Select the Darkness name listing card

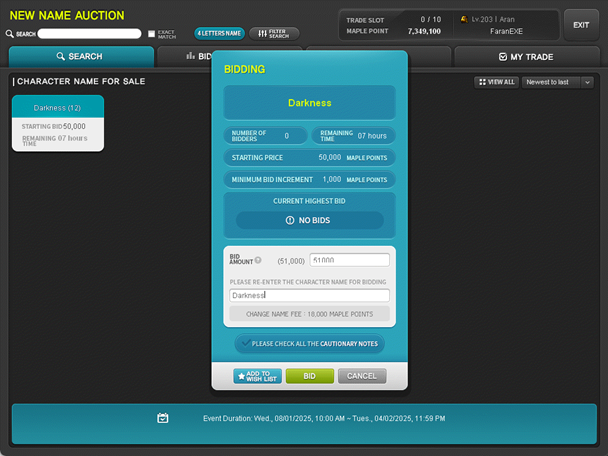(x=57, y=123)
